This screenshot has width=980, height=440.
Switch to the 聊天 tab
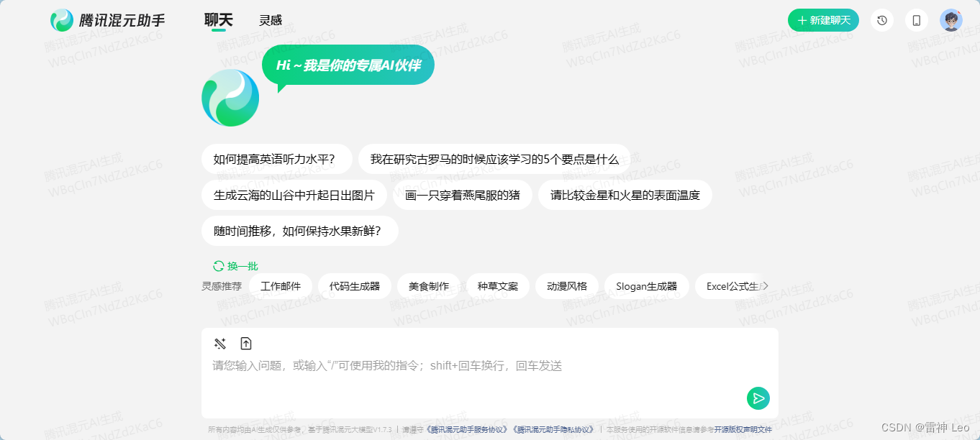[219, 20]
